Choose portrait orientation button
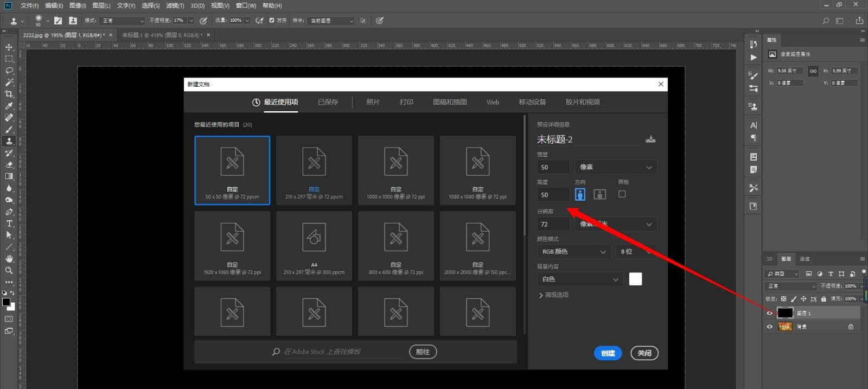 click(580, 194)
